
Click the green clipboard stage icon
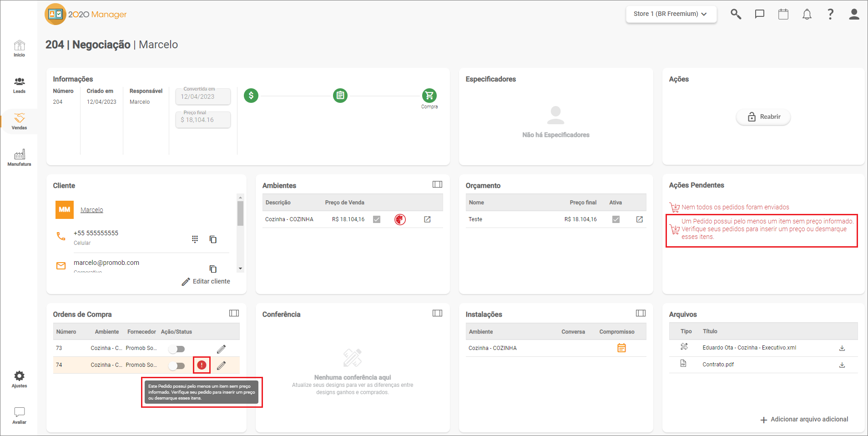(x=340, y=96)
